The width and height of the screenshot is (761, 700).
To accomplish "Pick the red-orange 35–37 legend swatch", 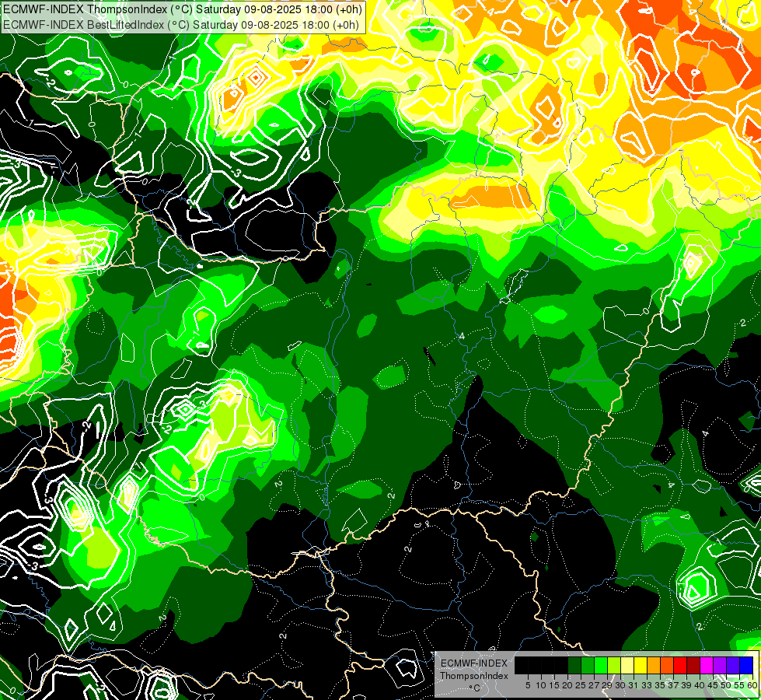I will pyautogui.click(x=667, y=665).
